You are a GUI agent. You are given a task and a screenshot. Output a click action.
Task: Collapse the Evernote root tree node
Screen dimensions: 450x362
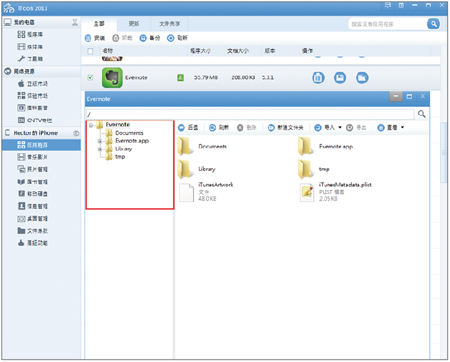91,125
